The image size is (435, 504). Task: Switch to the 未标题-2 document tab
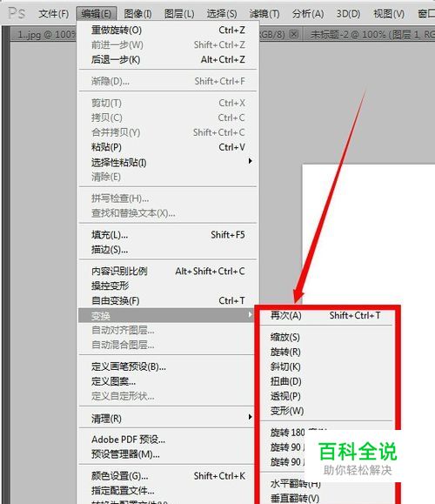coord(370,34)
